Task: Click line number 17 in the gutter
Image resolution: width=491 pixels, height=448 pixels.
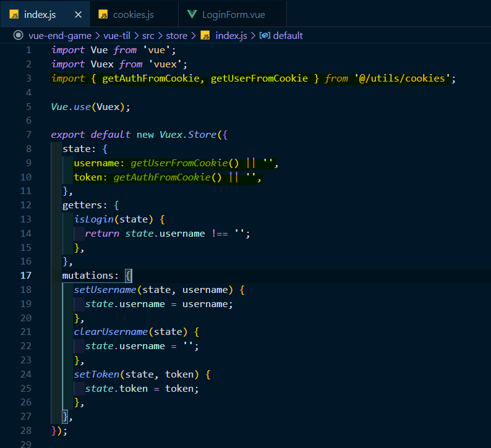Action: (x=26, y=276)
